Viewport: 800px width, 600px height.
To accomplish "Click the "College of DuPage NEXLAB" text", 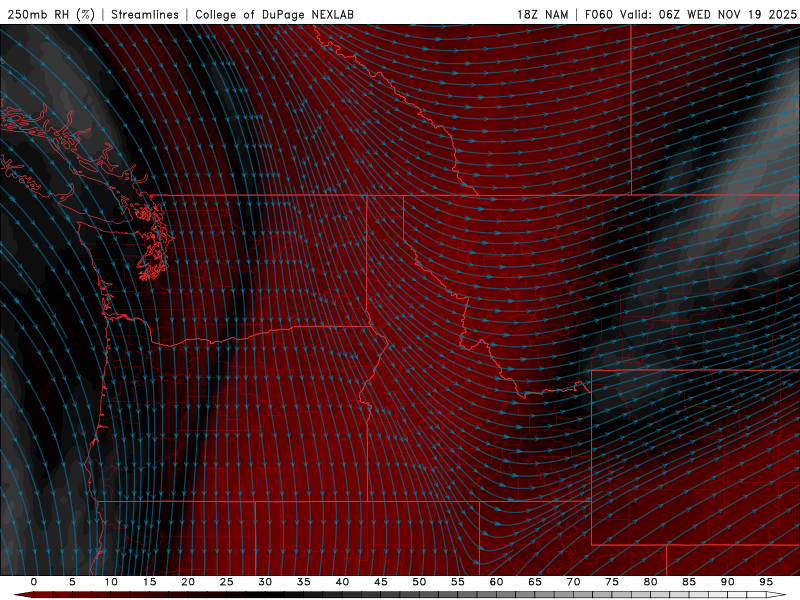I will point(274,14).
